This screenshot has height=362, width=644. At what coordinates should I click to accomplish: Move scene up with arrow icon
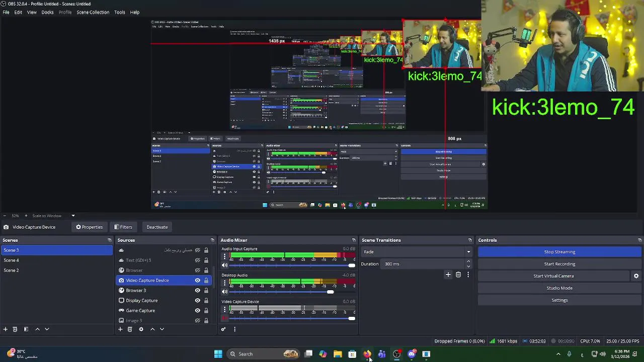[x=37, y=329]
